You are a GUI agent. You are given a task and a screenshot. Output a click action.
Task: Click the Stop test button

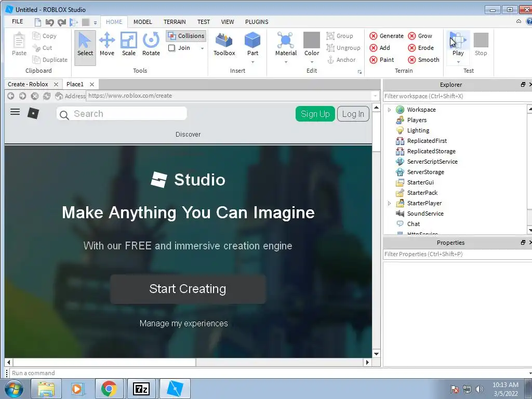coord(481,44)
